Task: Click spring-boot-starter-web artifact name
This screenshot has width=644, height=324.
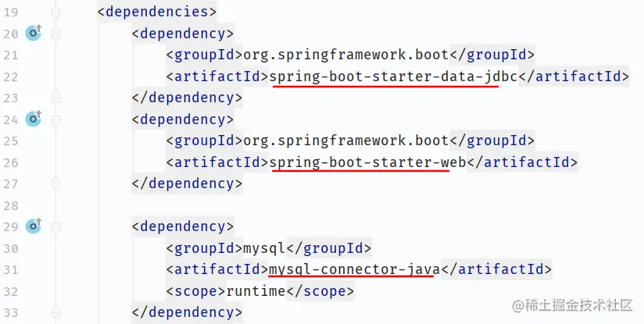Action: [x=367, y=162]
